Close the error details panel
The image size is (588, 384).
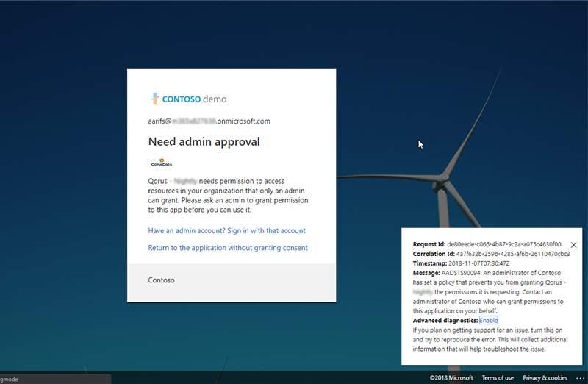[x=574, y=245]
